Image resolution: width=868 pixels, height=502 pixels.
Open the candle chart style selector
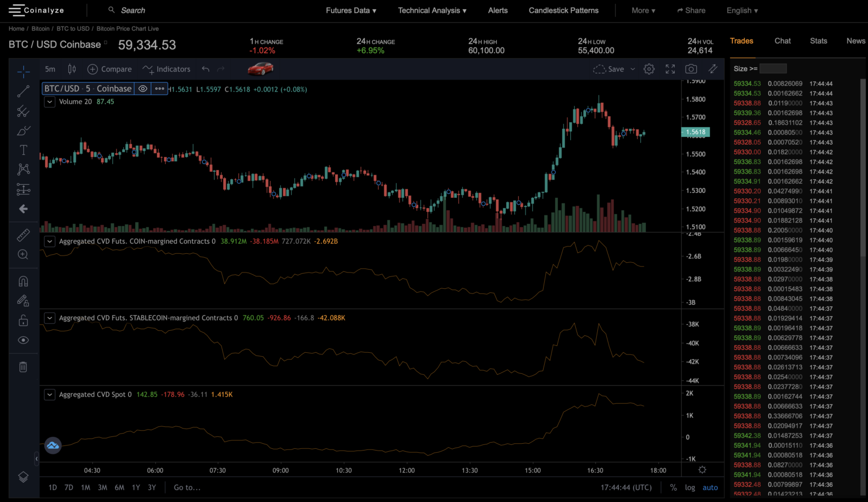pos(72,69)
